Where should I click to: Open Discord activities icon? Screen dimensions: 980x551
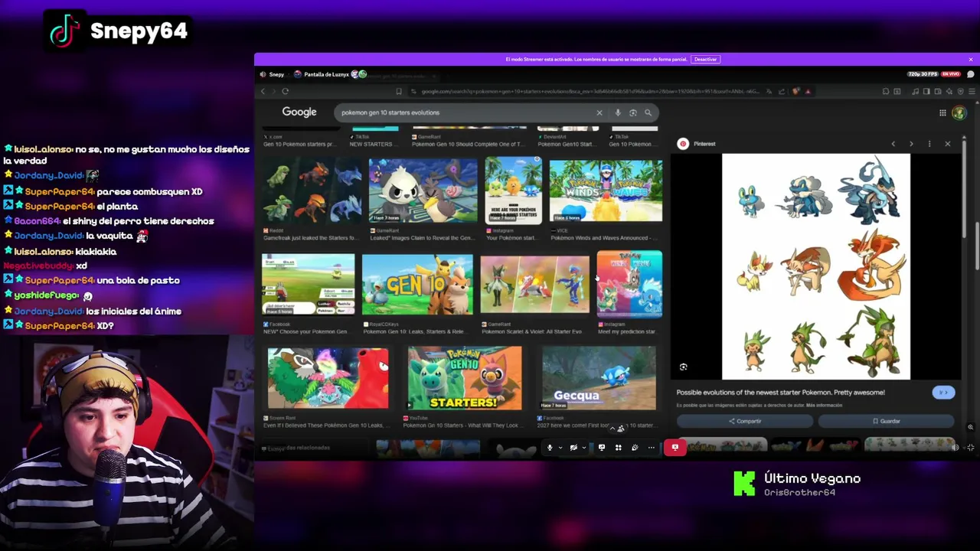coord(618,448)
